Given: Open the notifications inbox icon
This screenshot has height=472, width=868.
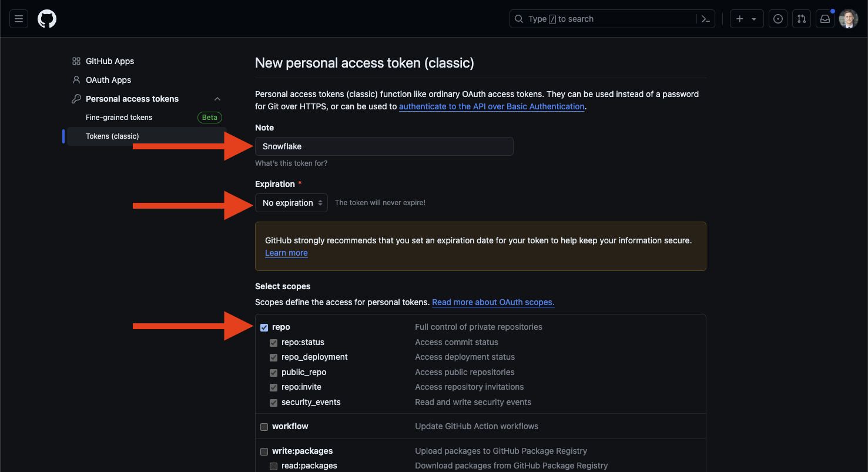Looking at the screenshot, I should (x=825, y=19).
